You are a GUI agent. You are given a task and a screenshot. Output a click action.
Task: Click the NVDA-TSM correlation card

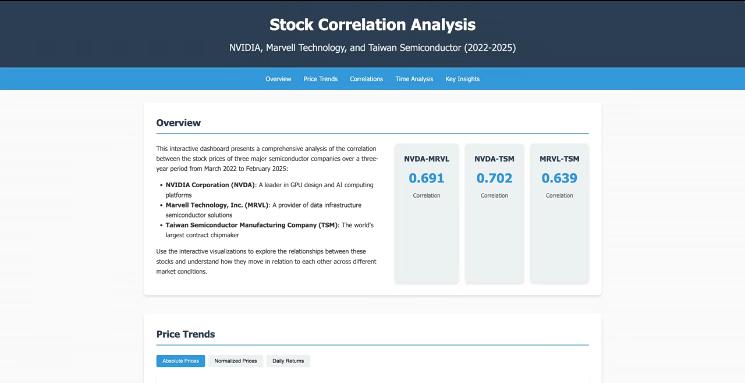click(494, 213)
